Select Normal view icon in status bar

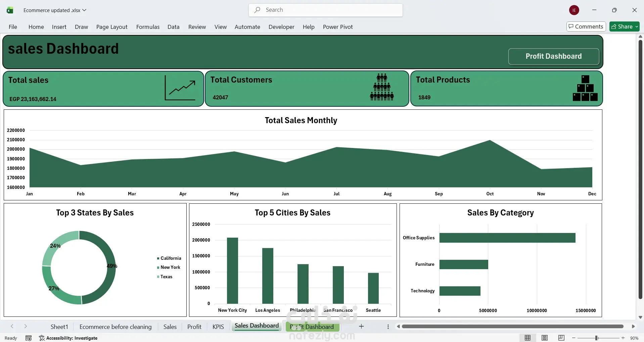(x=528, y=338)
